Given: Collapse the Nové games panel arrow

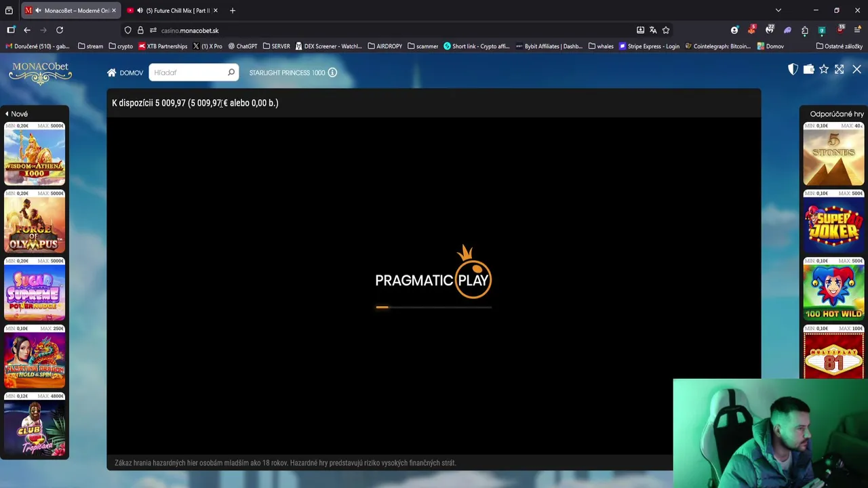Looking at the screenshot, I should [x=7, y=114].
